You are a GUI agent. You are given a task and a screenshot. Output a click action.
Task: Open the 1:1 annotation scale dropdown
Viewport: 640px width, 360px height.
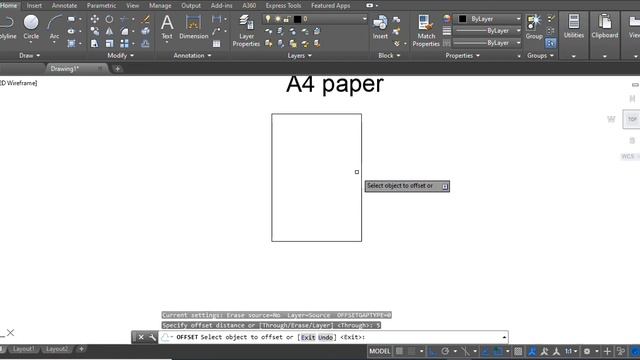coord(571,351)
